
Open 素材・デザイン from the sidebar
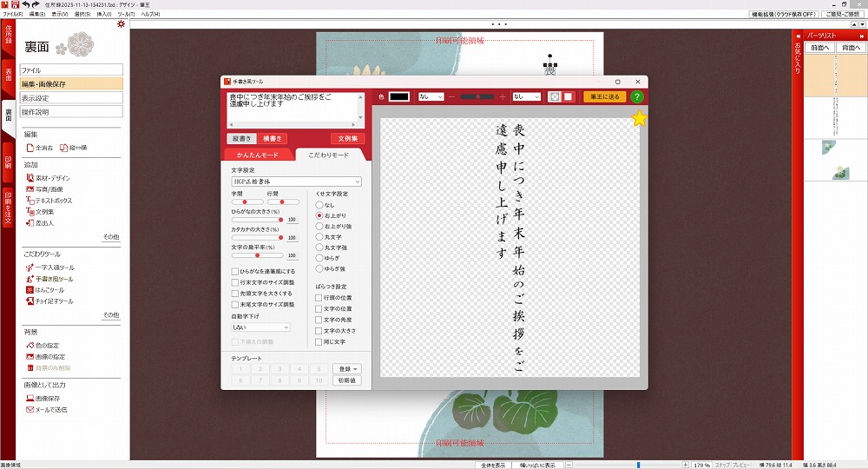(48, 178)
